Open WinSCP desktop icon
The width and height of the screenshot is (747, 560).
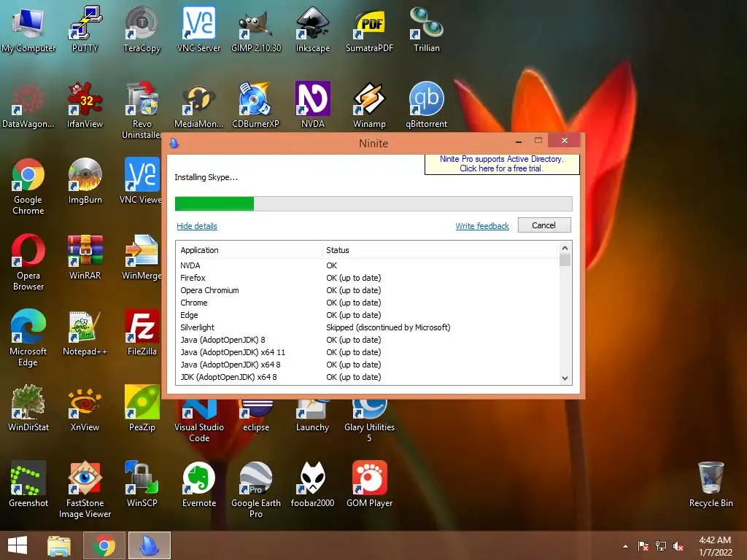click(142, 484)
